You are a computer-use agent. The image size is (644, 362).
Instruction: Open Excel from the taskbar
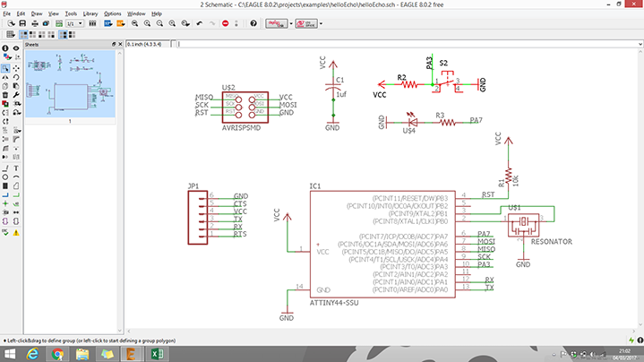158,354
